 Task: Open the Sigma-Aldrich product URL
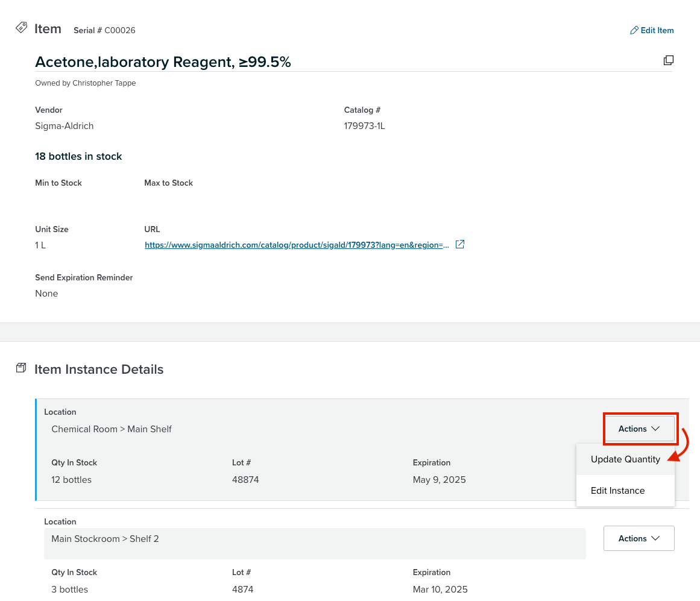point(297,245)
